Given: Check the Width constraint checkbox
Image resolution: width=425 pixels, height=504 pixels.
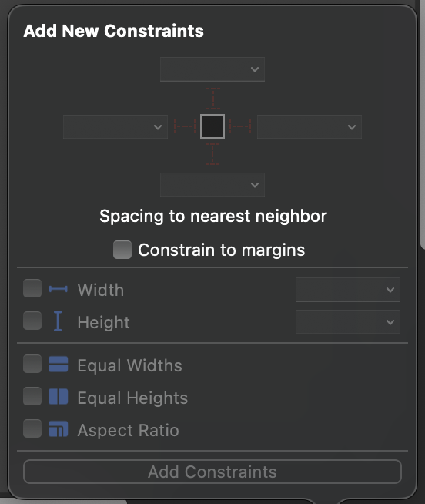Looking at the screenshot, I should (x=32, y=288).
